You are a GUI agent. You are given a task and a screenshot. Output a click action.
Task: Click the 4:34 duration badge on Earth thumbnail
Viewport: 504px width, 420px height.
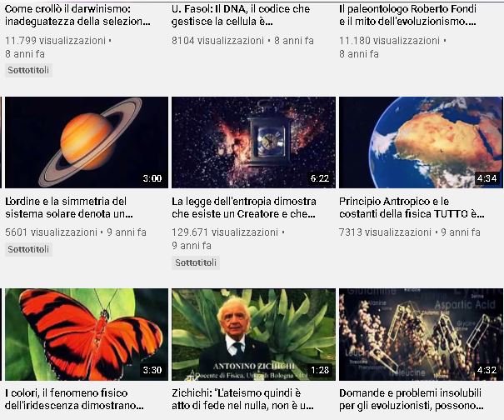coord(487,178)
